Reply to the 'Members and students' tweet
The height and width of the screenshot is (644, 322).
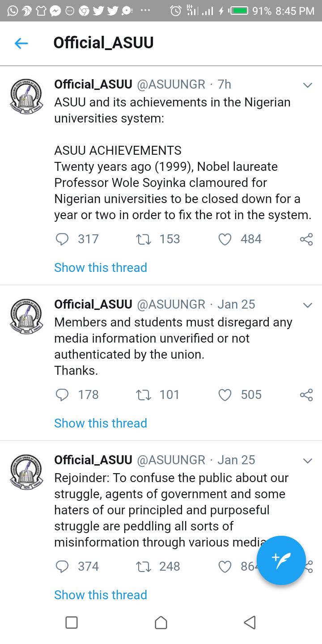(x=62, y=395)
